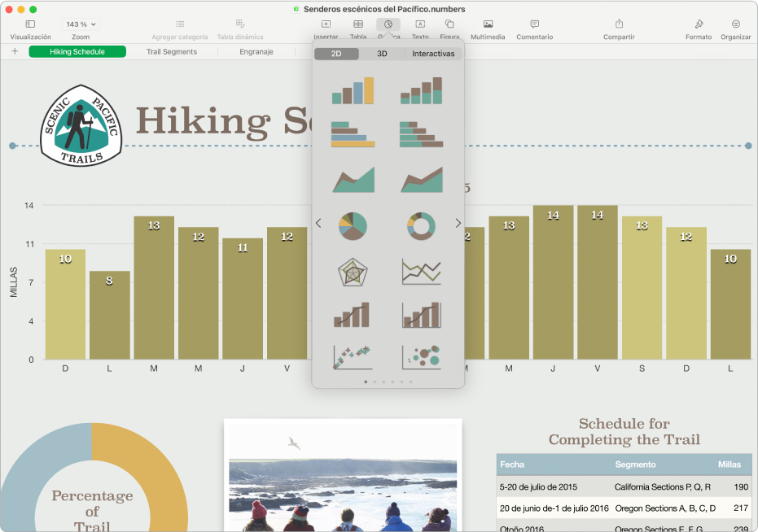Open the Multimedia toolbar icon
Viewport: 758px width, 532px height.
[488, 25]
